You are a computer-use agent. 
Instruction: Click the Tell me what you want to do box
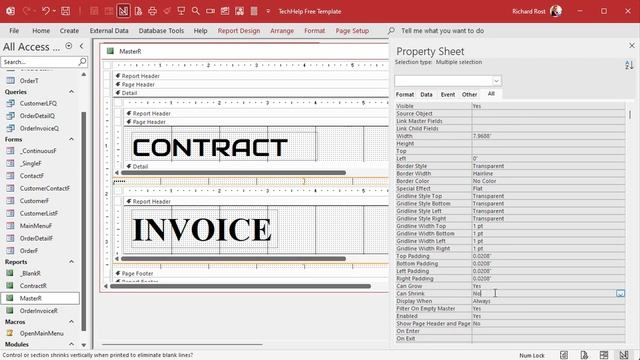(442, 31)
